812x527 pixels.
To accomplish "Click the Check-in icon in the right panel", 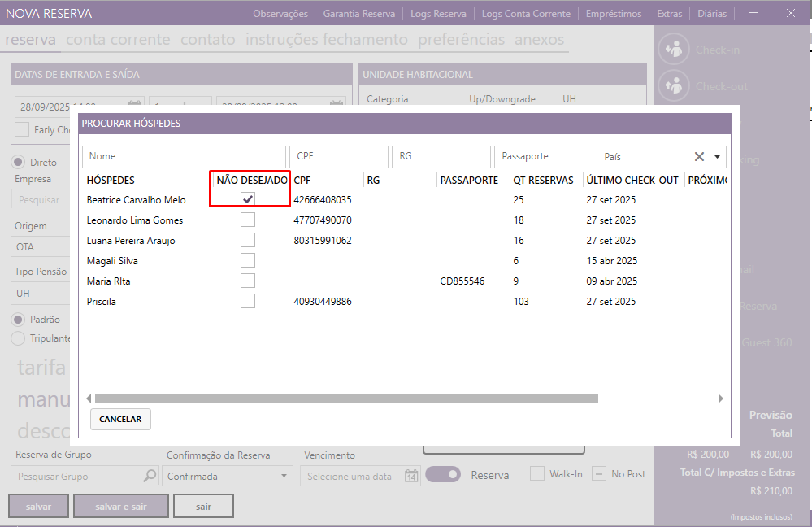I will tap(673, 50).
